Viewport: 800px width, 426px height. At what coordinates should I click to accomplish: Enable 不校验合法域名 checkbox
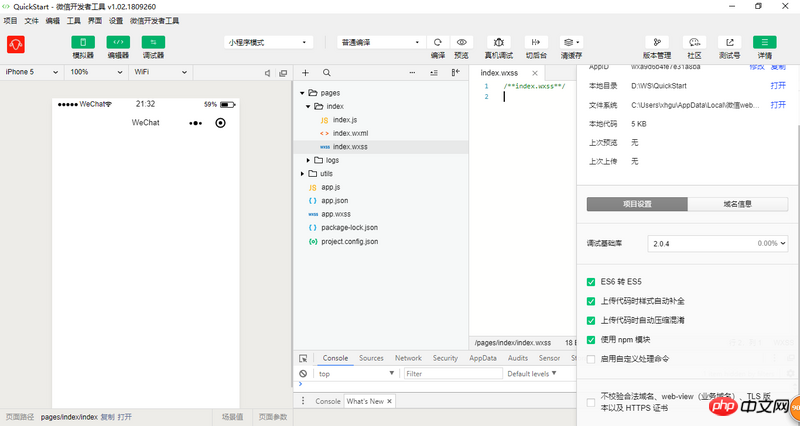click(x=591, y=402)
